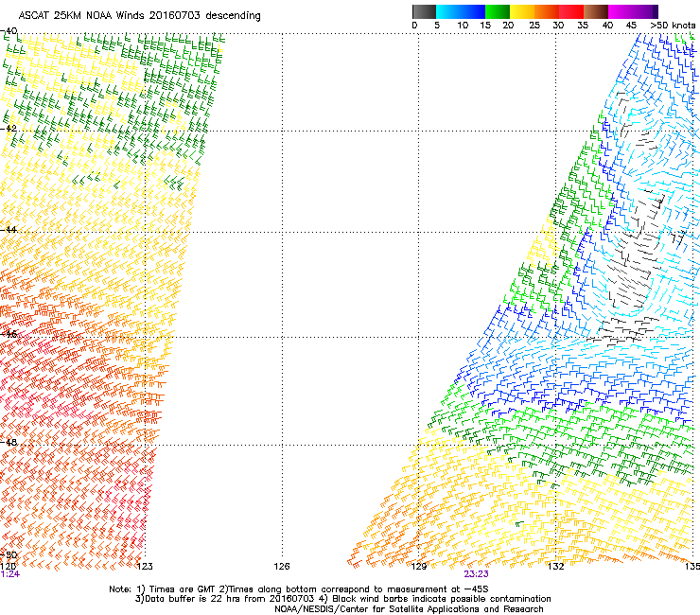Click the '-46' latitude label
This screenshot has height=615, width=700.
click(9, 334)
